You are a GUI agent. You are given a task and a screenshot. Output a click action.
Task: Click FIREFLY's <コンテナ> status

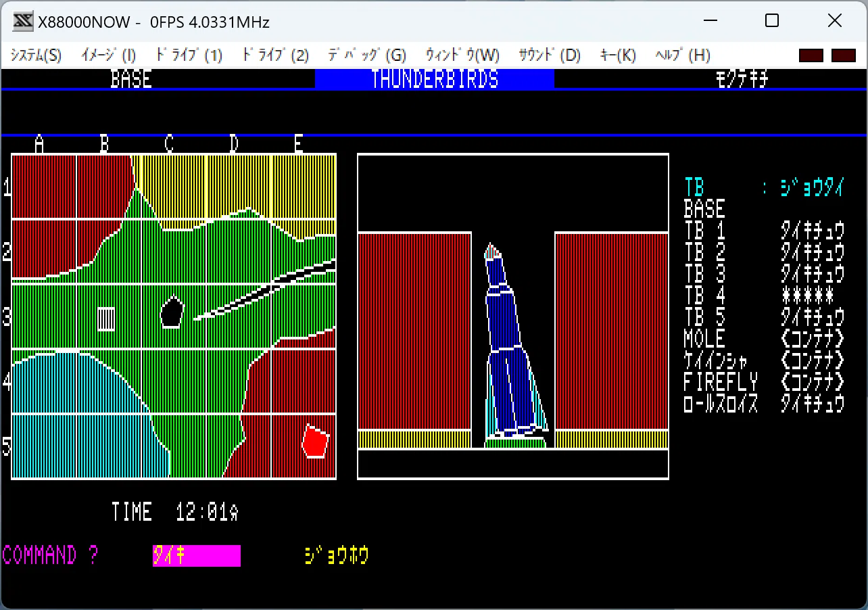(x=813, y=382)
